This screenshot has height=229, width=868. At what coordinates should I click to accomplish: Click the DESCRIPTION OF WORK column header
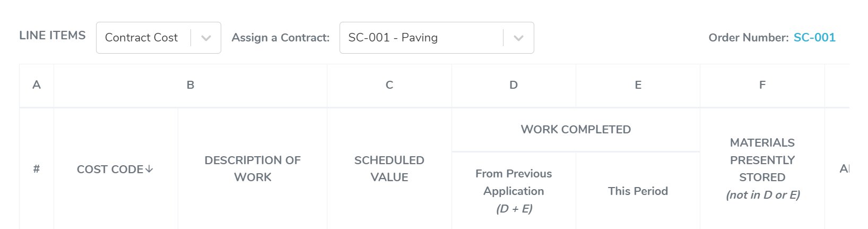click(x=253, y=168)
